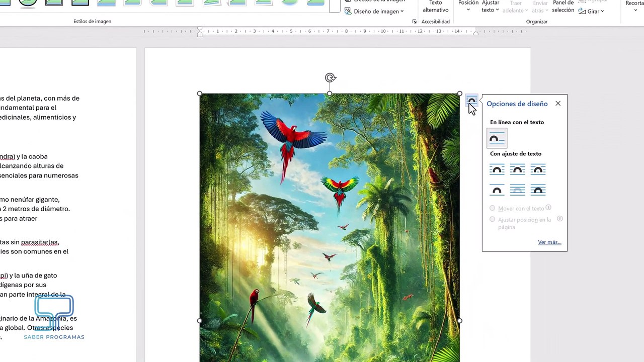
Task: Expand the Traer adelante dropdown arrow
Action: pos(527,11)
